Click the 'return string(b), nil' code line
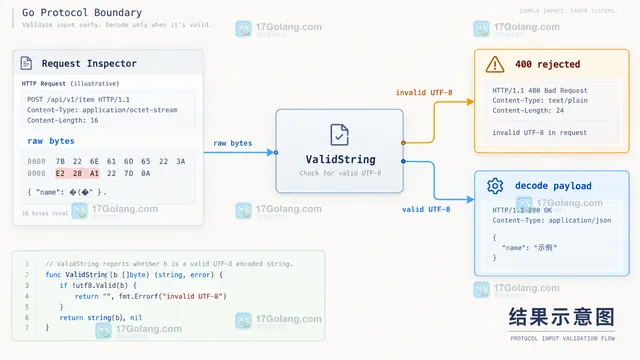Viewport: 640px width, 360px height. [101, 318]
